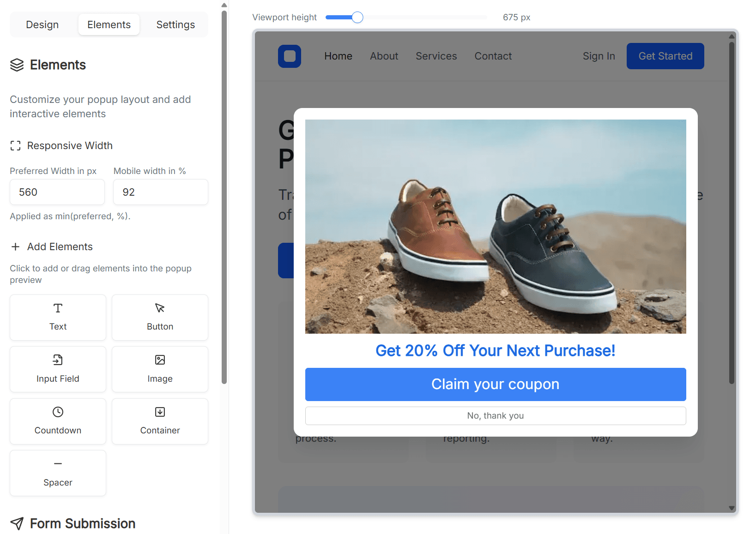The height and width of the screenshot is (534, 756).
Task: Click the blue site logo icon
Action: tap(290, 56)
